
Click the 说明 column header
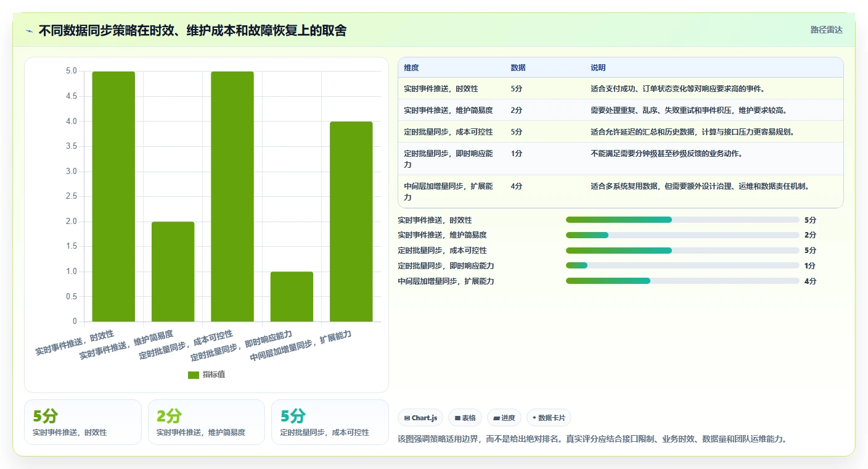pos(598,68)
